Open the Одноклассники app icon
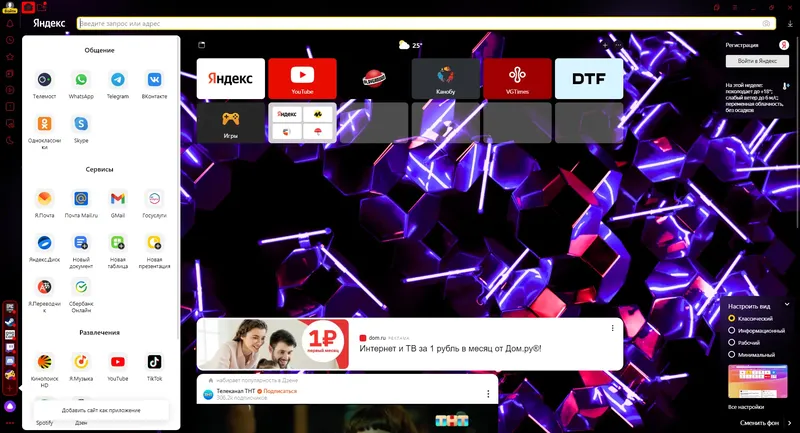This screenshot has height=433, width=800. [44, 124]
